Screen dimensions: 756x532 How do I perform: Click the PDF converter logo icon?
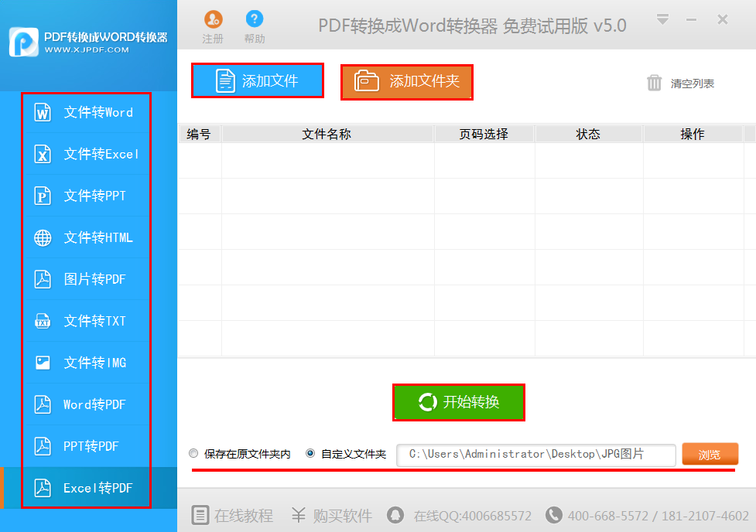tap(24, 42)
